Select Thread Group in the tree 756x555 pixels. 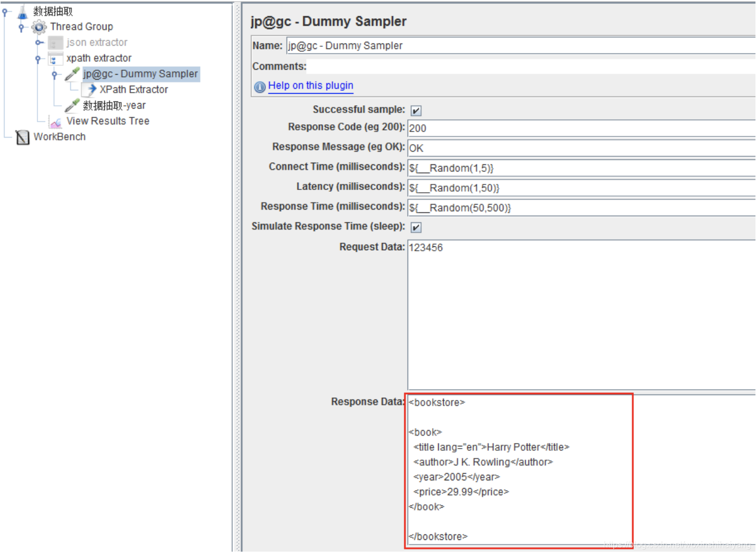coord(81,27)
